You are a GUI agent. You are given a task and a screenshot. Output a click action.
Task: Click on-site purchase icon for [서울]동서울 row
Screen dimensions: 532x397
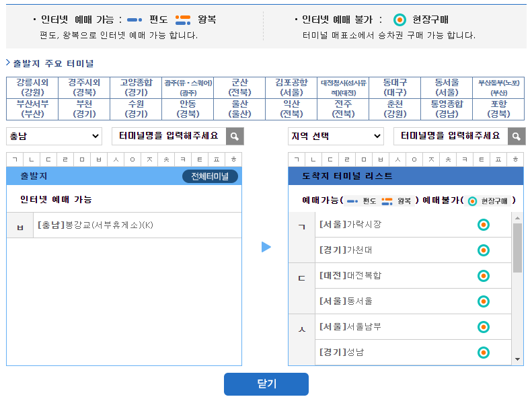tap(483, 301)
